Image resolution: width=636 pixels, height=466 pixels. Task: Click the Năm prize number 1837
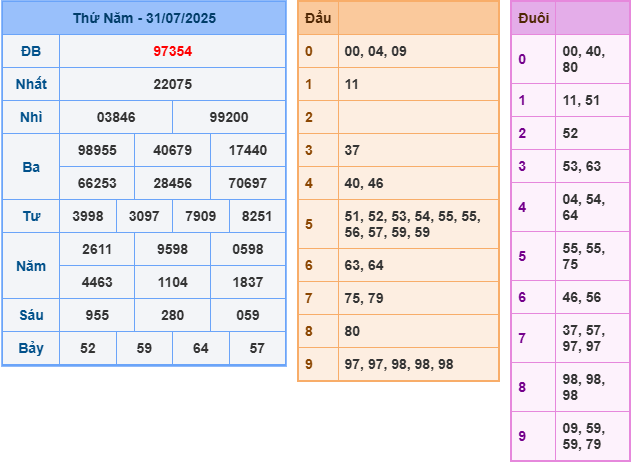point(248,282)
